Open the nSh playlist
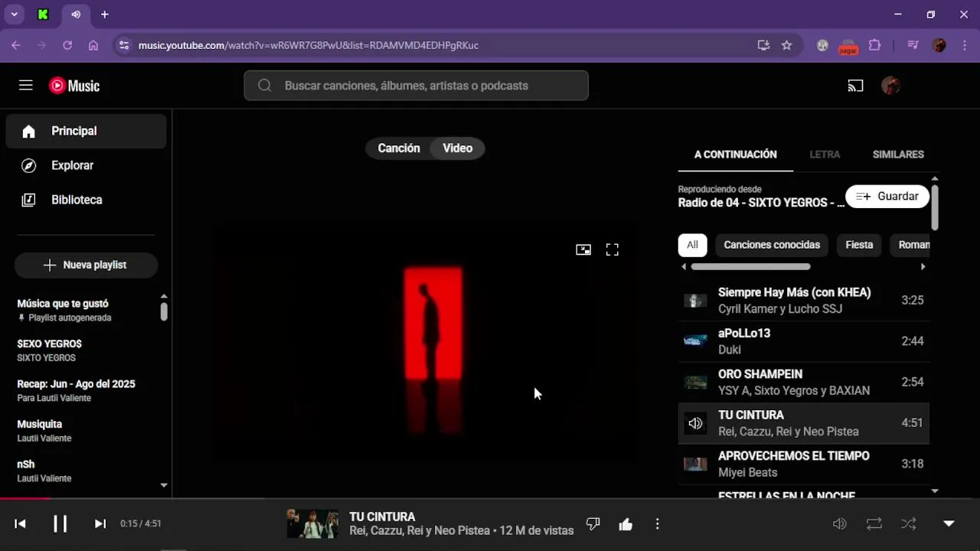The width and height of the screenshot is (980, 551). (86, 471)
